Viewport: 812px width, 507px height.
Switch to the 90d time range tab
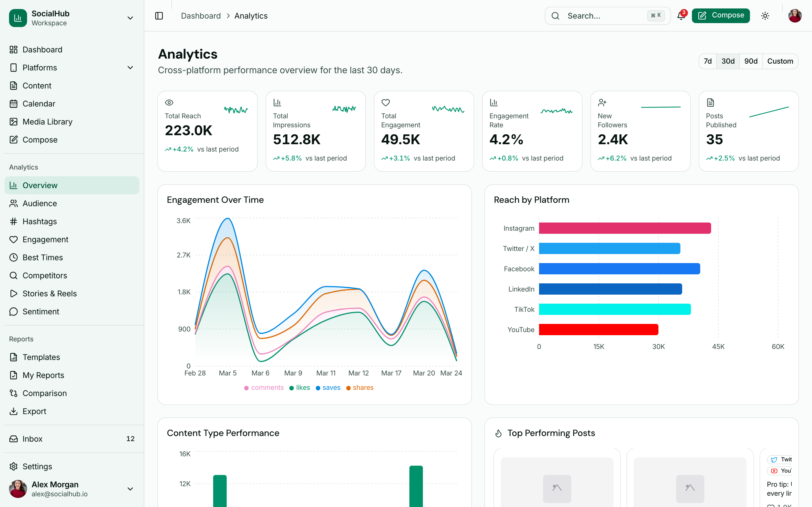(751, 61)
